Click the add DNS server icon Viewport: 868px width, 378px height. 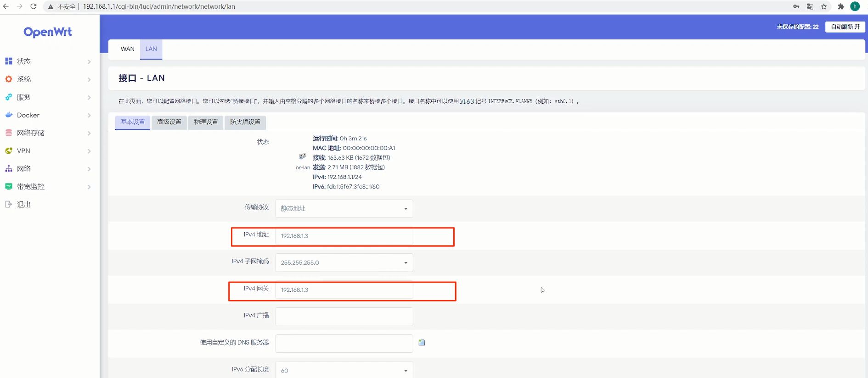click(x=422, y=342)
